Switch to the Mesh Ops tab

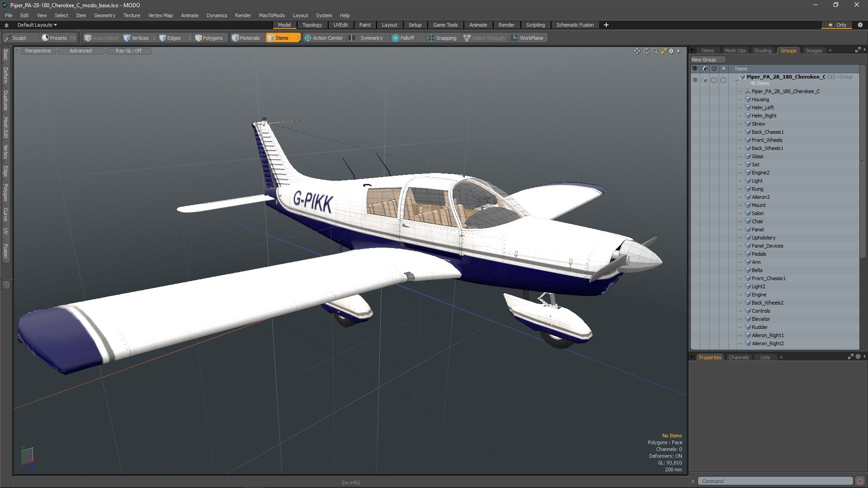(735, 51)
